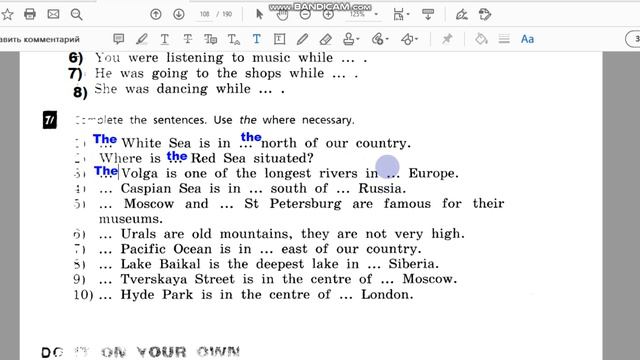Select the underline text tool
The height and width of the screenshot is (360, 640).
tap(164, 39)
